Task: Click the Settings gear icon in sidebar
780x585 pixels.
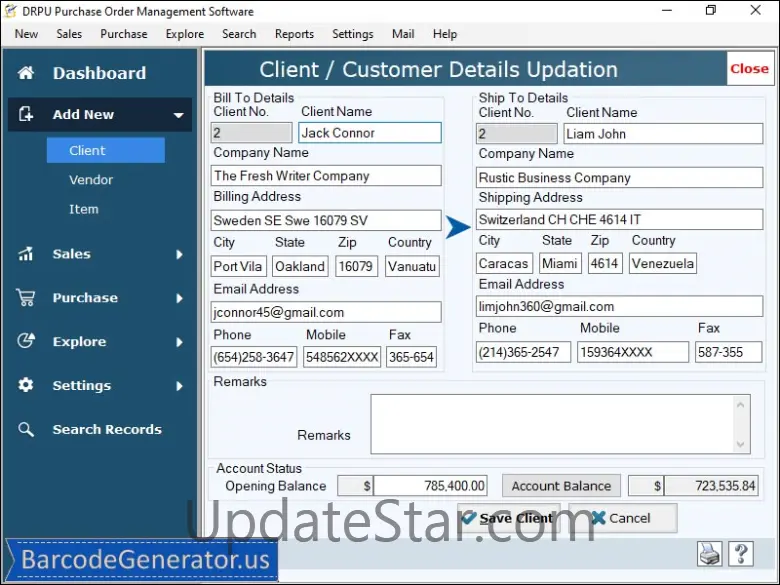Action: 26,386
